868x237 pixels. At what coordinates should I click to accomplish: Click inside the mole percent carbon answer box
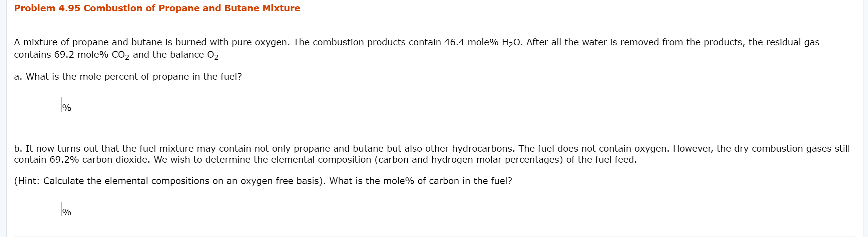pyautogui.click(x=37, y=211)
